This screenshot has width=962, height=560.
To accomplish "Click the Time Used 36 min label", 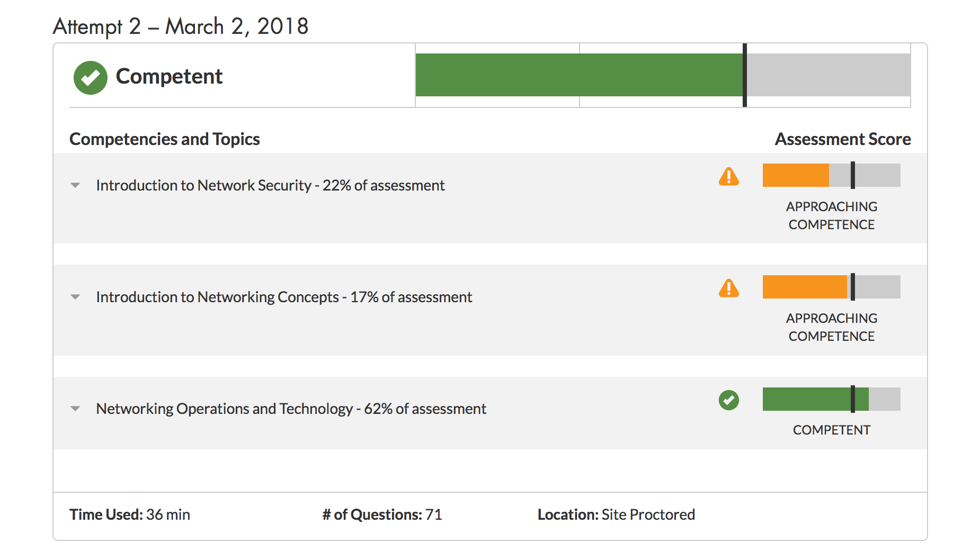I will [130, 514].
